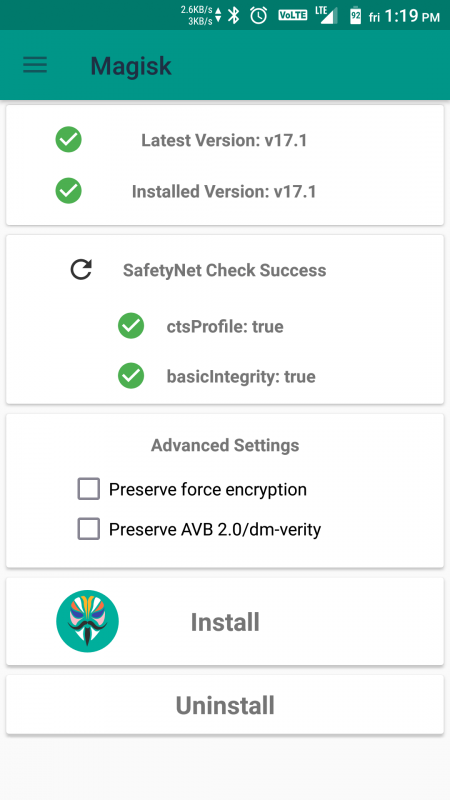The image size is (450, 800).
Task: Tap the green check beside Latest Version
Action: (x=68, y=139)
